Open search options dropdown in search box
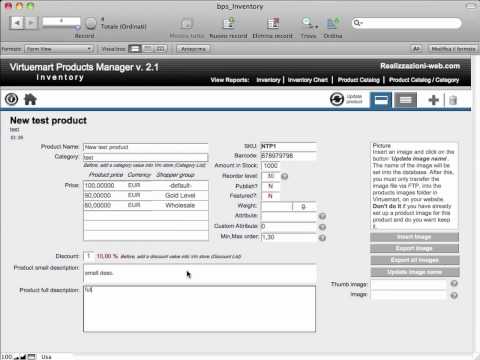The width and height of the screenshot is (480, 360). point(358,23)
